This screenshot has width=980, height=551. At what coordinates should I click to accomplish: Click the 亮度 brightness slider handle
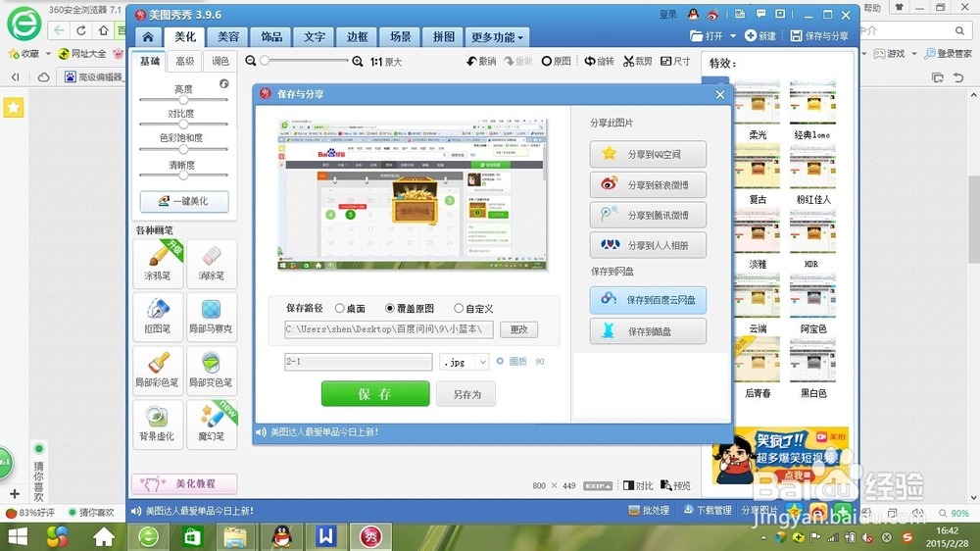tap(183, 99)
